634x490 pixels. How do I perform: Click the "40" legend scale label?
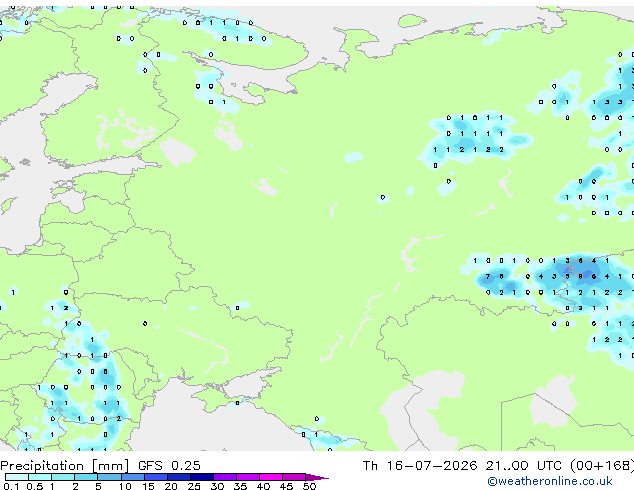click(x=263, y=486)
